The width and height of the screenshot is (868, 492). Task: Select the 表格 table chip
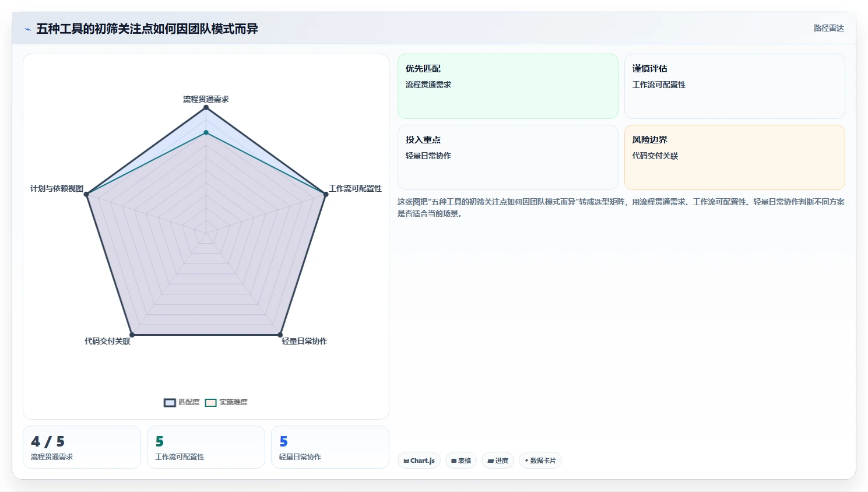click(x=461, y=461)
